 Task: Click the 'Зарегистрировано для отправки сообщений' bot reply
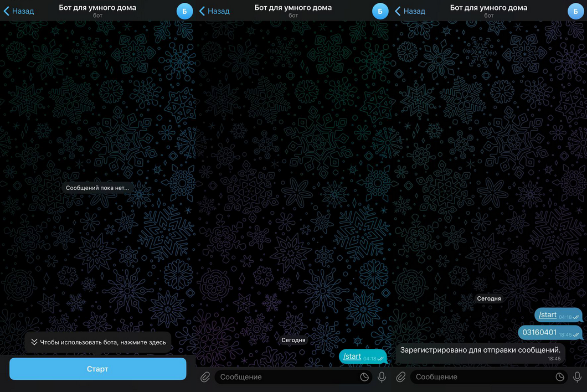pos(480,350)
